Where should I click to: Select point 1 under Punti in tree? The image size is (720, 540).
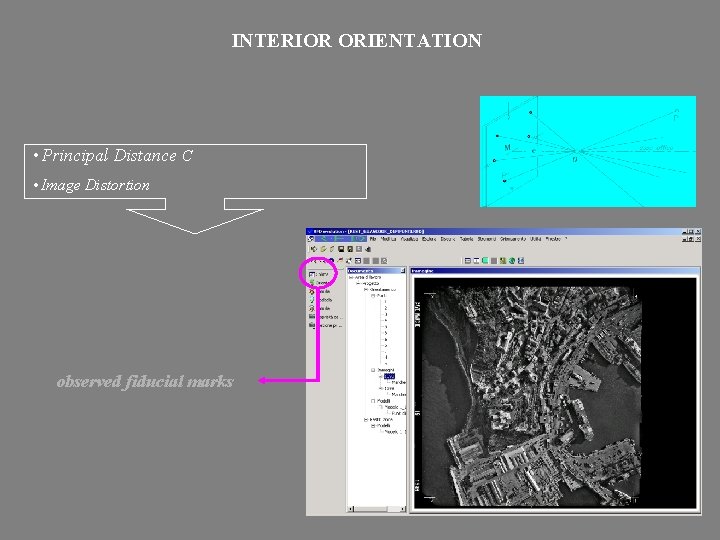pyautogui.click(x=386, y=302)
